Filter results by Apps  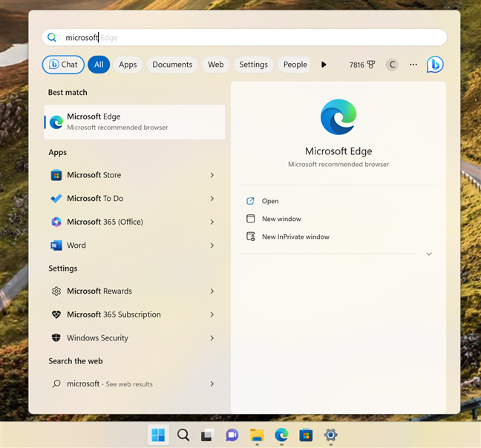pos(128,65)
